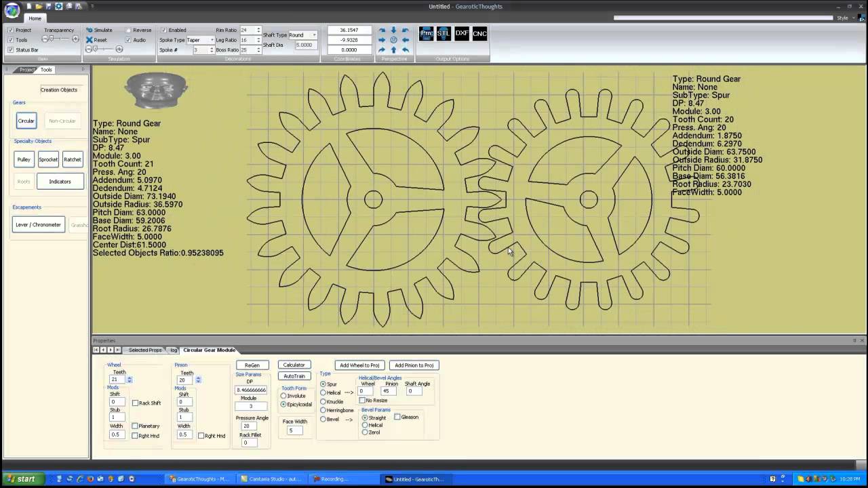The image size is (868, 488).
Task: Open the log tab
Action: click(174, 350)
